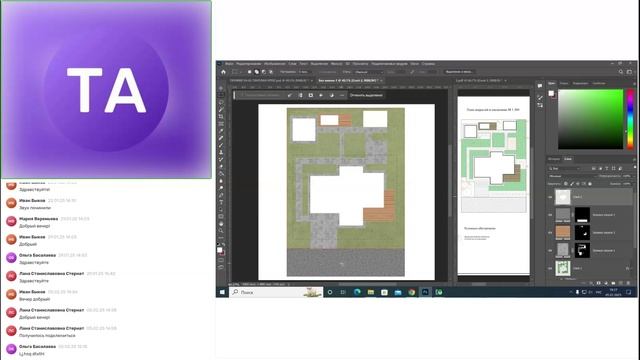This screenshot has width=640, height=360.
Task: Open the layer kind filter dropdown
Action: click(x=564, y=168)
